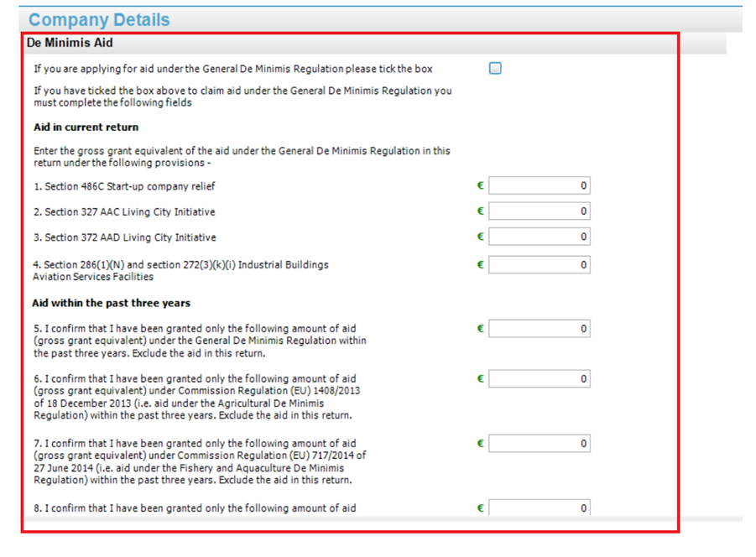Click the euro symbol beside the Agricultural De Minimis field
The width and height of the screenshot is (756, 557).
tap(480, 378)
